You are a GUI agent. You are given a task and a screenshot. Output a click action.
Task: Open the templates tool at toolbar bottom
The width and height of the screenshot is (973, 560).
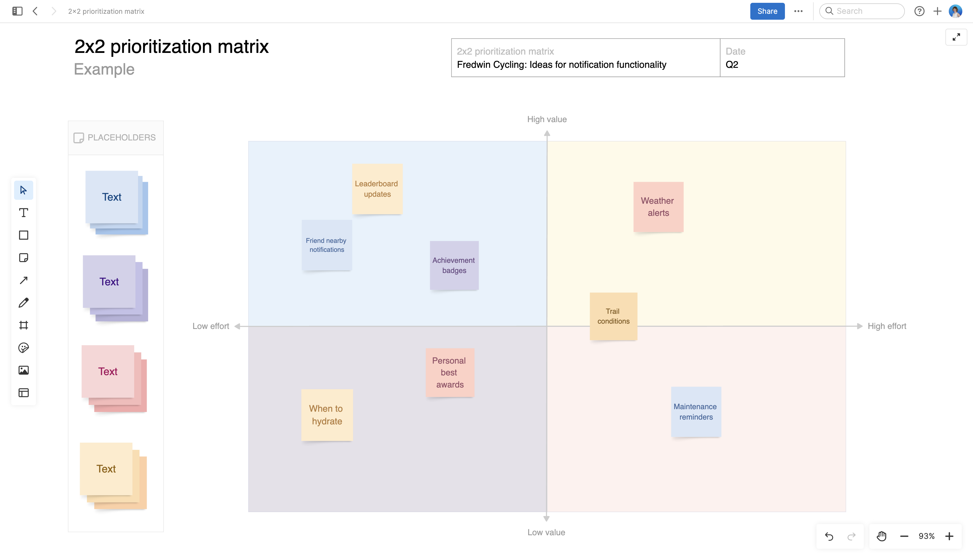coord(23,393)
